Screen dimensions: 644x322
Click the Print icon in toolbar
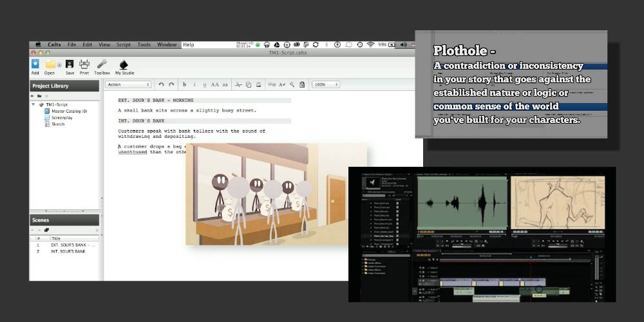(84, 64)
